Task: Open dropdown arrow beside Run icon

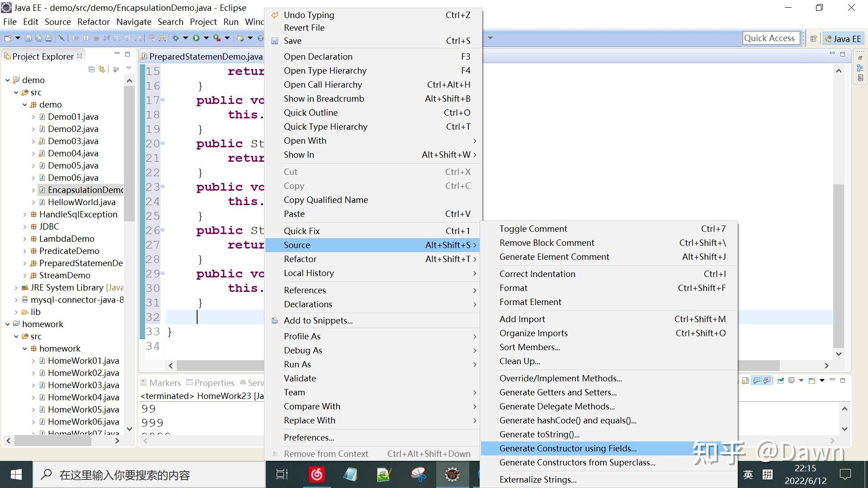Action: pos(206,38)
